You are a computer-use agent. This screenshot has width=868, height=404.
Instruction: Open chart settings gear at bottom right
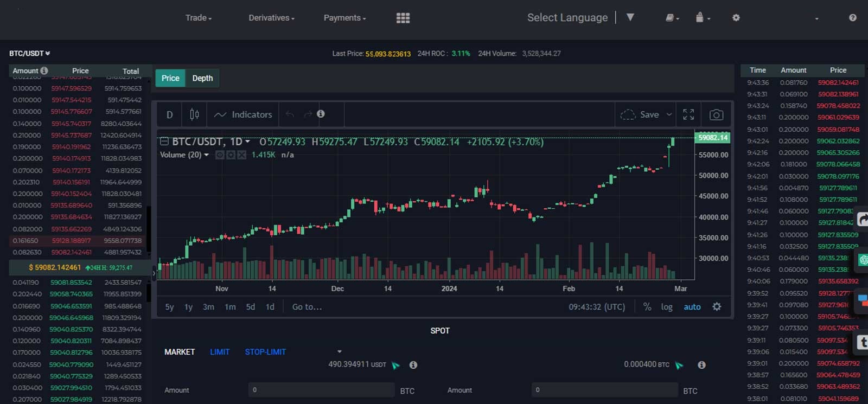coord(717,307)
